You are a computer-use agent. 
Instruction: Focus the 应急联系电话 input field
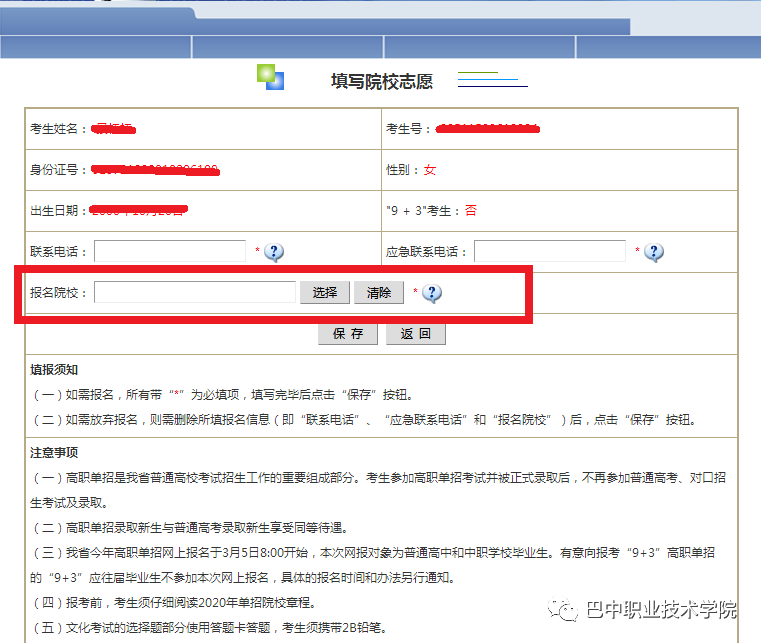[x=549, y=251]
